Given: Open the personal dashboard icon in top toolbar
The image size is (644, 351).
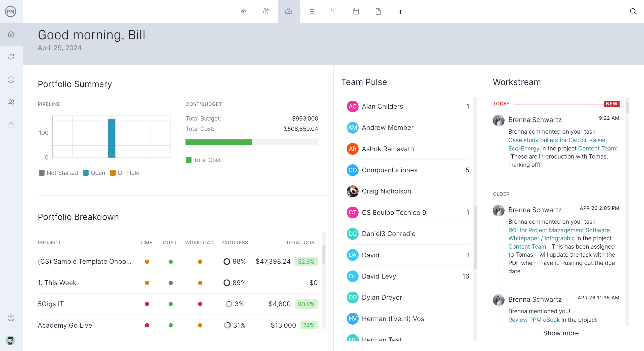Looking at the screenshot, I should click(x=244, y=11).
